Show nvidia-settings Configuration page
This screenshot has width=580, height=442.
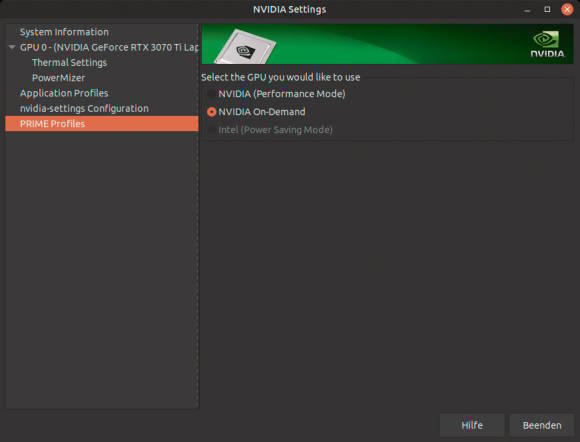84,108
